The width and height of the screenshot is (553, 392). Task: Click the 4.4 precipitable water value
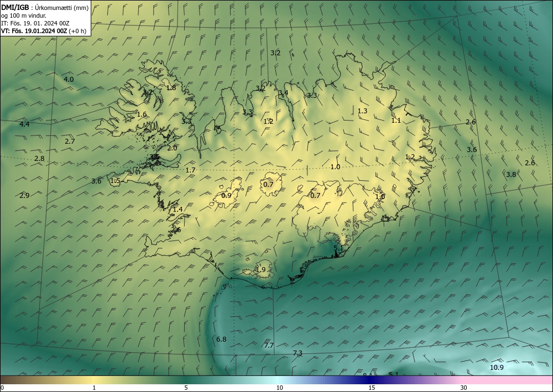coord(24,124)
